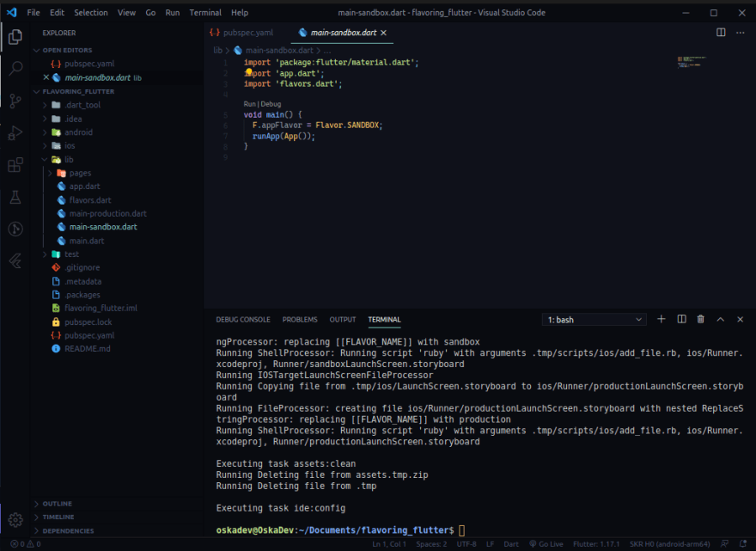Collapse the FLAVORING_FLUTTER folder section
756x551 pixels.
pos(37,91)
